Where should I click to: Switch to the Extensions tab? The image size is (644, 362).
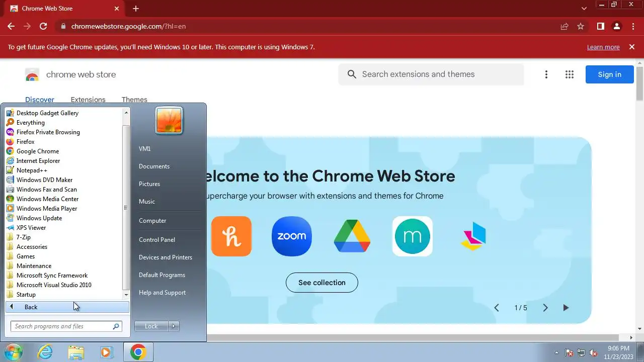click(88, 100)
